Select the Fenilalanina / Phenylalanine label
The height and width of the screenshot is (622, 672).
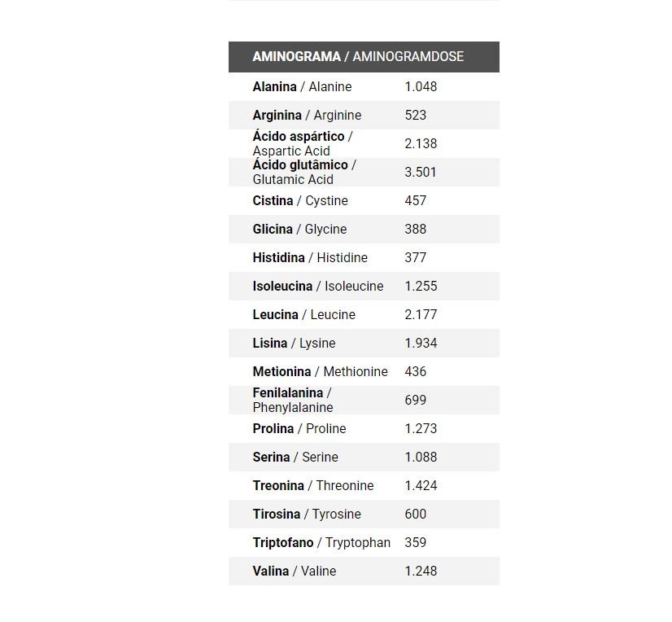pos(293,400)
